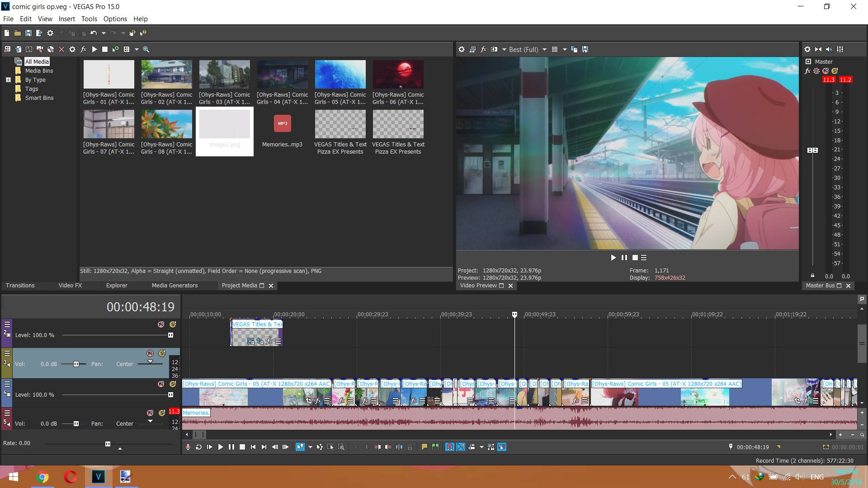Undo the last edit

(x=94, y=33)
